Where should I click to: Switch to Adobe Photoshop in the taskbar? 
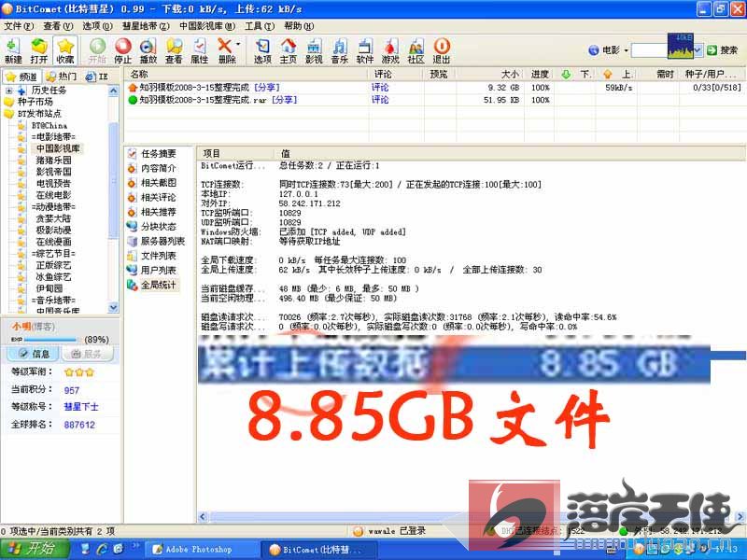click(202, 549)
